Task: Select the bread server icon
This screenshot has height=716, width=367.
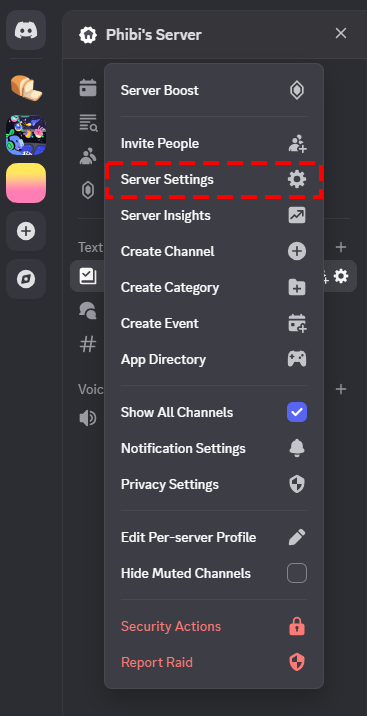Action: click(x=26, y=88)
